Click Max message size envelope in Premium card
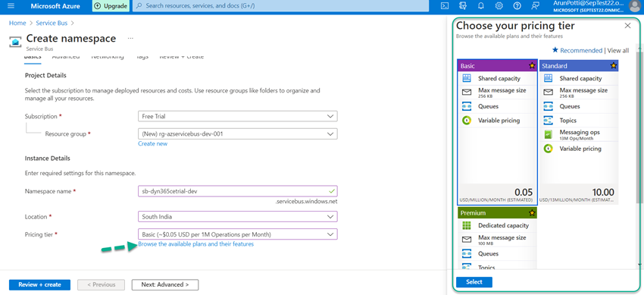The height and width of the screenshot is (295, 644). [467, 240]
